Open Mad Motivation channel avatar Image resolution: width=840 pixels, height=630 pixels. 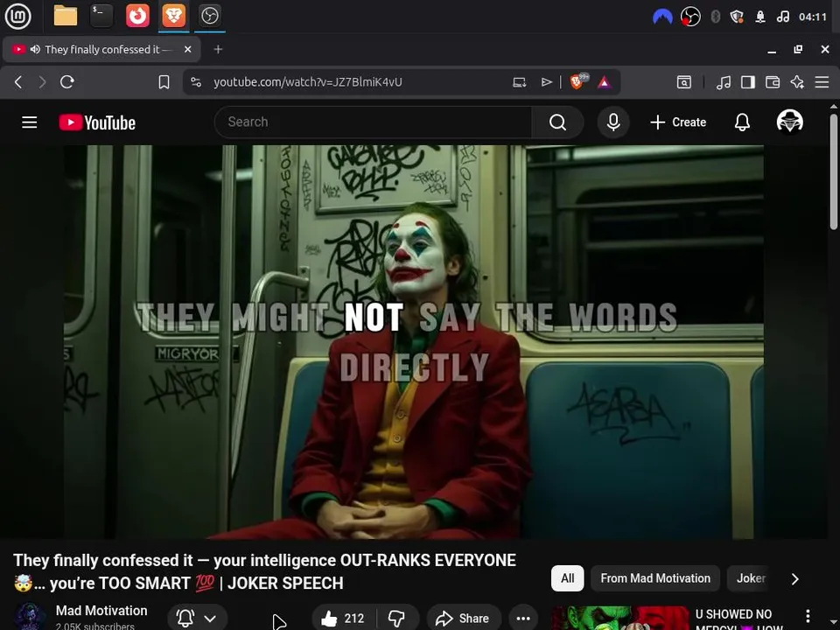point(30,617)
